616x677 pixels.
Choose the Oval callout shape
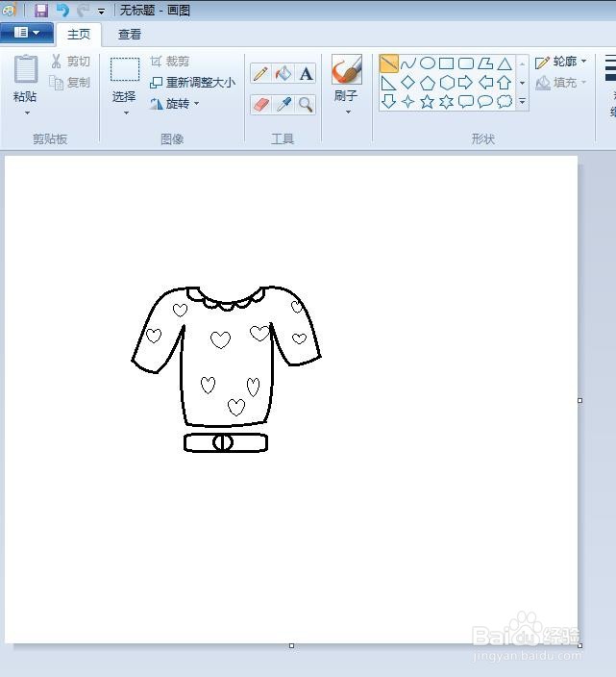click(485, 102)
